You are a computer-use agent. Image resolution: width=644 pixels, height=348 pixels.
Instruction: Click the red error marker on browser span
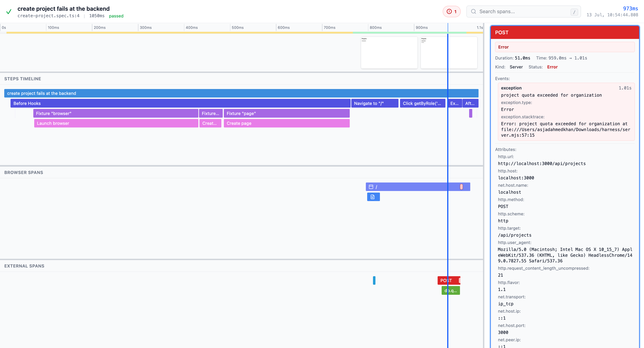click(x=461, y=187)
